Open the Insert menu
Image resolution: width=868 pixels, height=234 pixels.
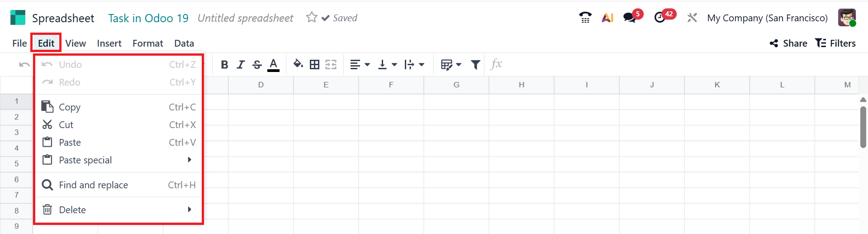(109, 43)
